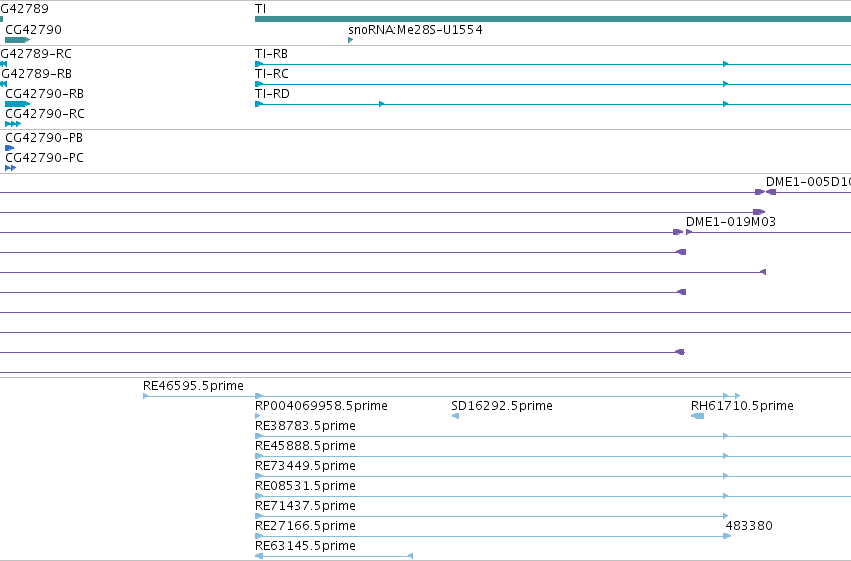Viewport: 851px width, 561px height.
Task: Select the purple arrow pair beside DME1-005D10
Action: tap(766, 192)
